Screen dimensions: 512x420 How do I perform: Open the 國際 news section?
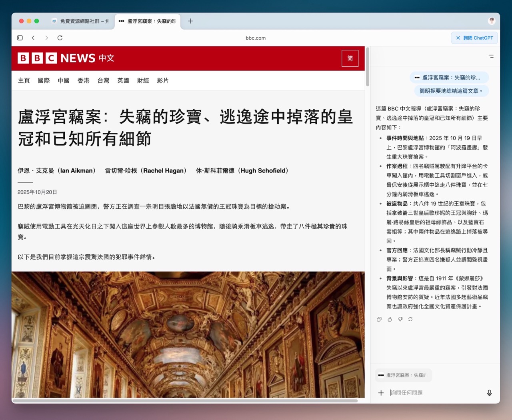pyautogui.click(x=44, y=80)
